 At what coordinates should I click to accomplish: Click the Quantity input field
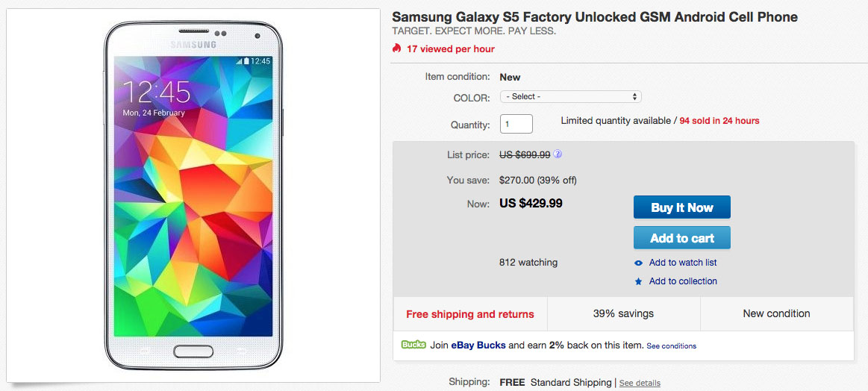coord(516,124)
